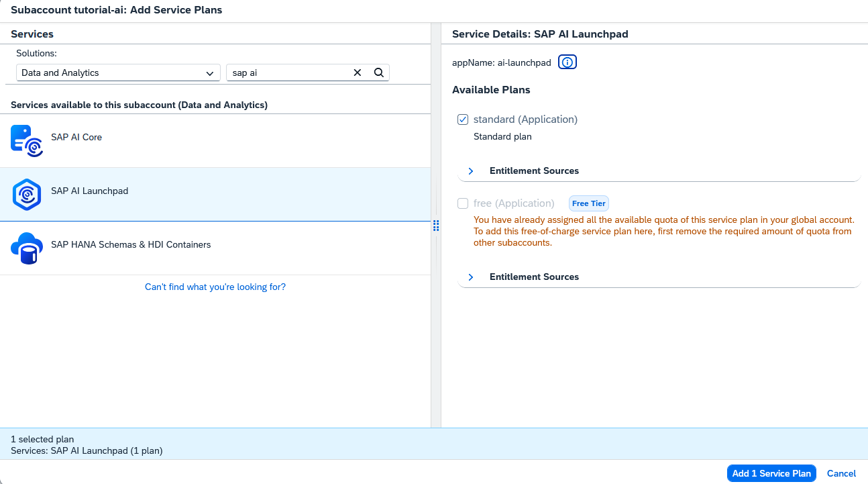Click the Add 1 Service Plan button
Viewport: 868px width, 484px height.
pos(771,473)
